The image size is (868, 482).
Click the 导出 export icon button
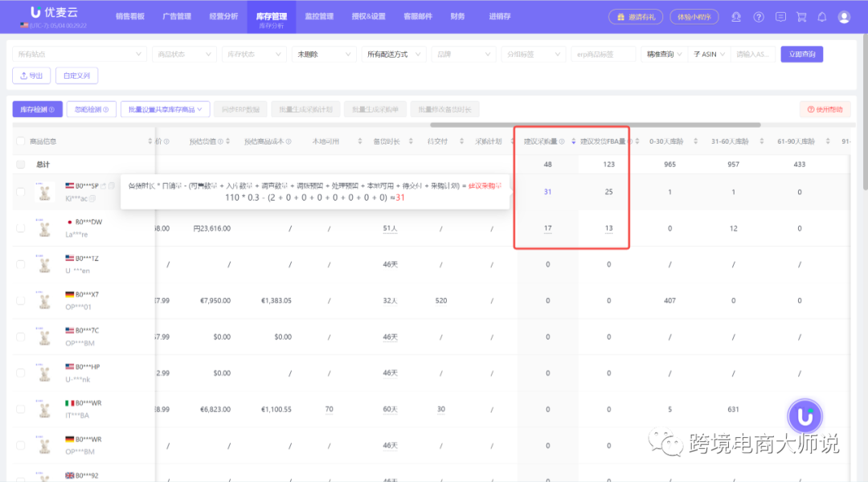pos(31,74)
